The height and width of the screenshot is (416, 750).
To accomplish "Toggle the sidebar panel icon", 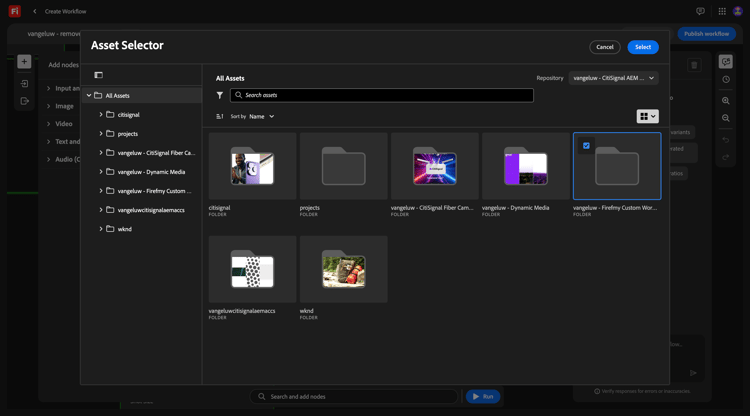I will tap(98, 75).
